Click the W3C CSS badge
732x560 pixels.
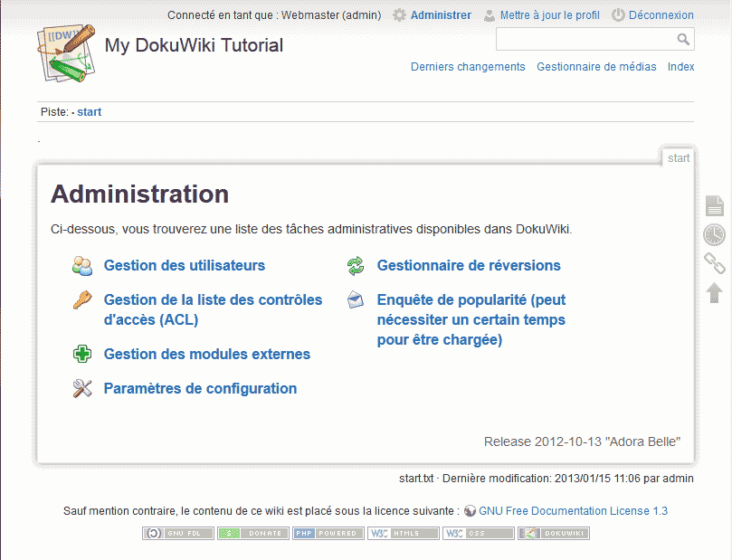479,533
